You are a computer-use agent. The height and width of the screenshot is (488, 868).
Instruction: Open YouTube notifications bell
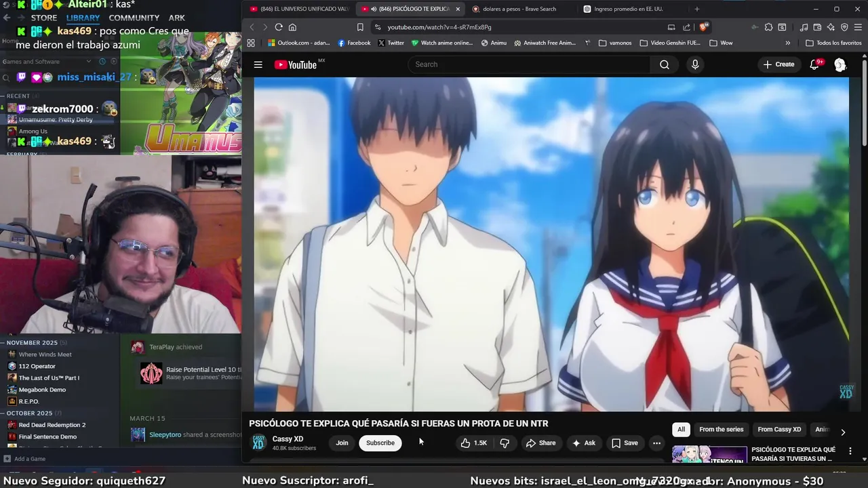click(815, 64)
